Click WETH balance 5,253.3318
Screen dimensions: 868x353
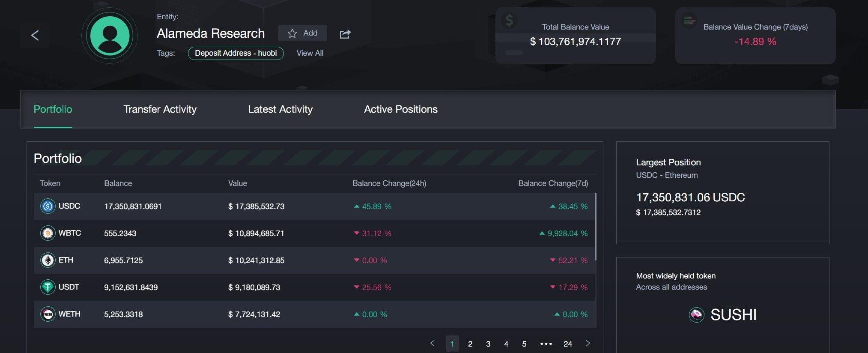point(123,314)
